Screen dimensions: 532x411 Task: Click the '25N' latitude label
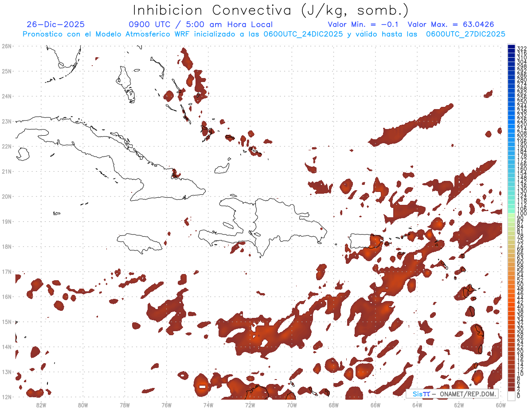(6, 71)
